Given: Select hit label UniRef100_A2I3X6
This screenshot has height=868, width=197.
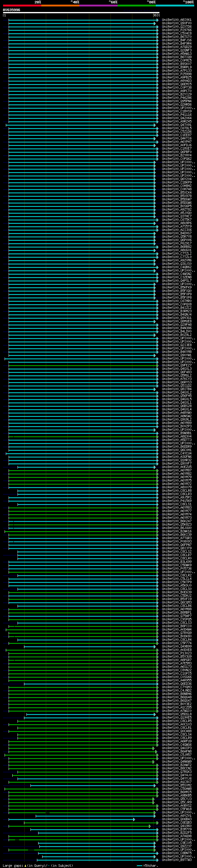Looking at the screenshot, I should coord(176,230).
